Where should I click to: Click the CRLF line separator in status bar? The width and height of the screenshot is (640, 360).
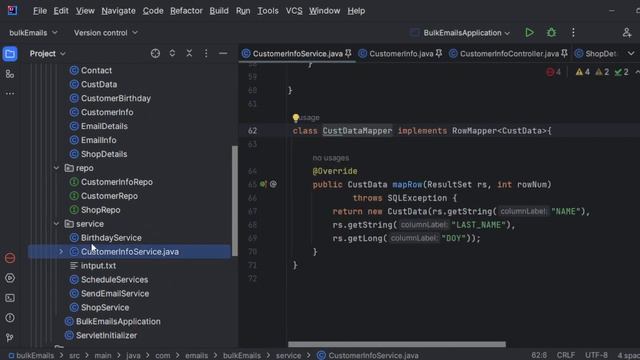pyautogui.click(x=566, y=355)
